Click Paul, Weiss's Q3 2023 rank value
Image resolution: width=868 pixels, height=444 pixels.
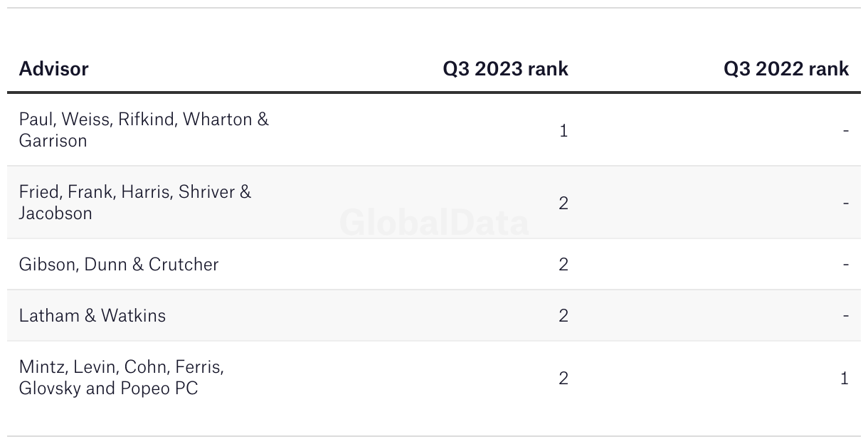pyautogui.click(x=563, y=131)
